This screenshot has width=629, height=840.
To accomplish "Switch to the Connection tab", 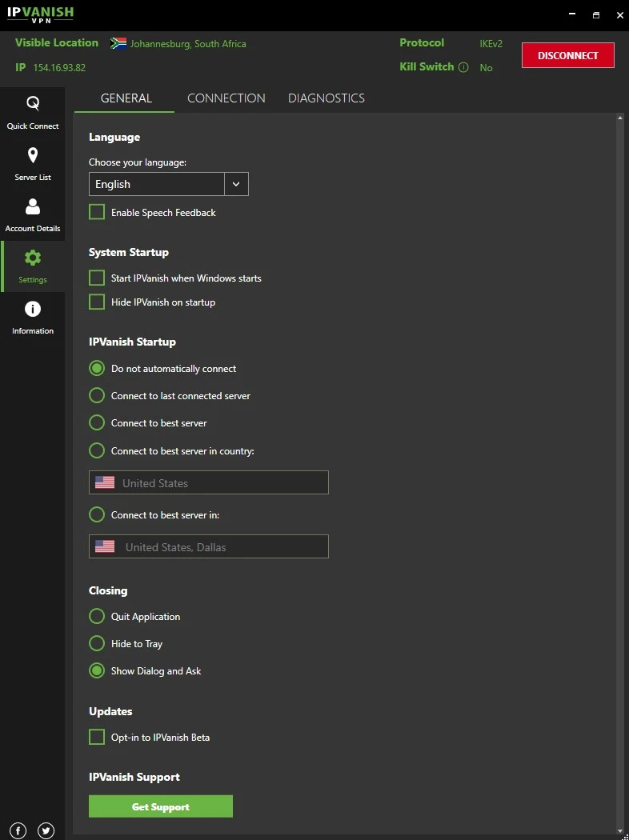I will point(226,98).
